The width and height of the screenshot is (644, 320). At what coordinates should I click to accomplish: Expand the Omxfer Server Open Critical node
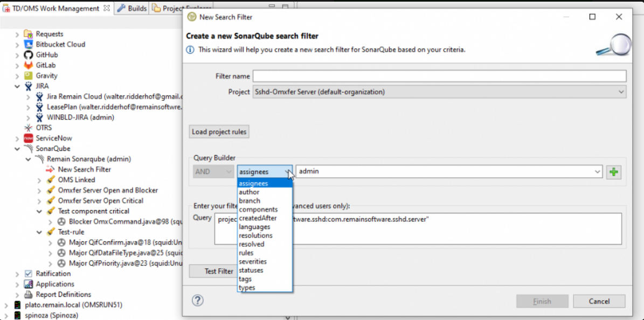pyautogui.click(x=39, y=201)
